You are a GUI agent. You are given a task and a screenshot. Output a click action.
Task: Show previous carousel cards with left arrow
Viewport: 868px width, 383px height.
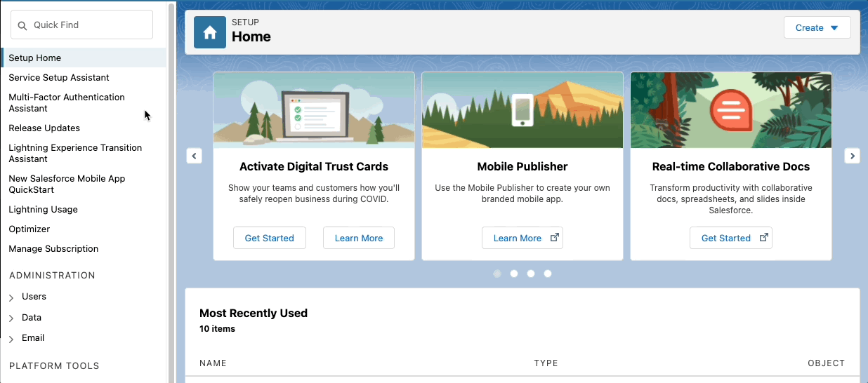coord(195,156)
